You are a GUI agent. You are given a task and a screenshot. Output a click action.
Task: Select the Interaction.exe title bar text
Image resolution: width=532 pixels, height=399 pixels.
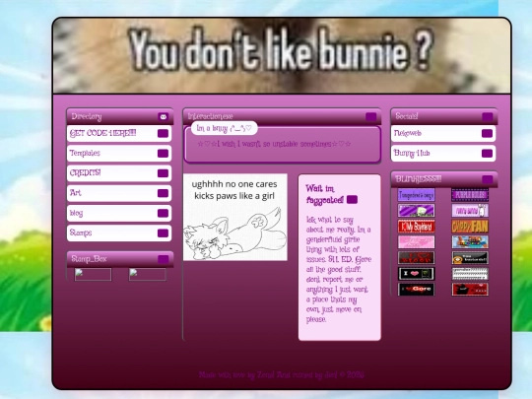coord(211,116)
